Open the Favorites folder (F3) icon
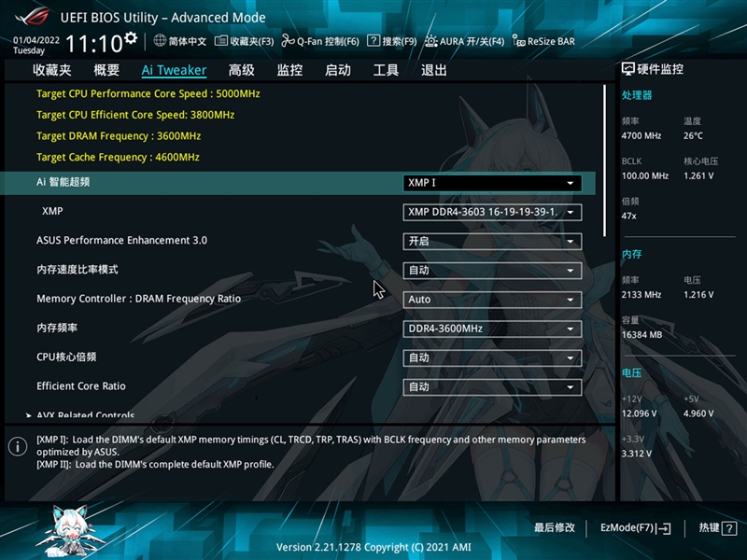Screen dimensions: 747x560 point(221,41)
